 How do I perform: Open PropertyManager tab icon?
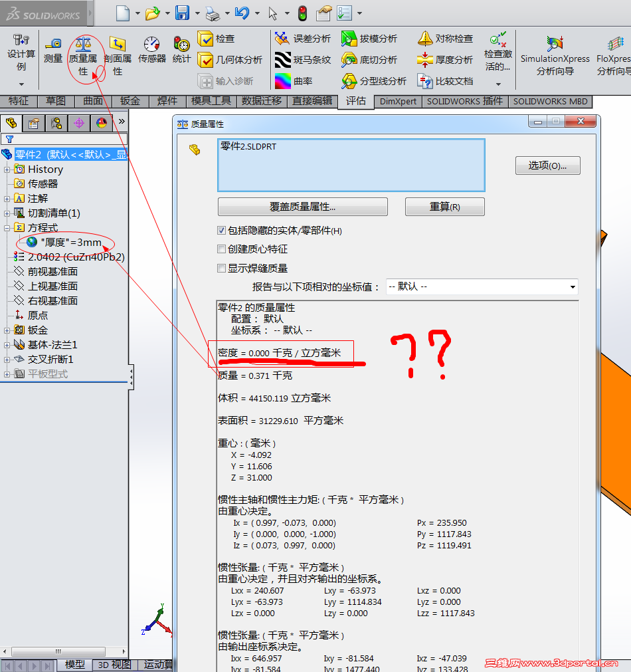34,124
